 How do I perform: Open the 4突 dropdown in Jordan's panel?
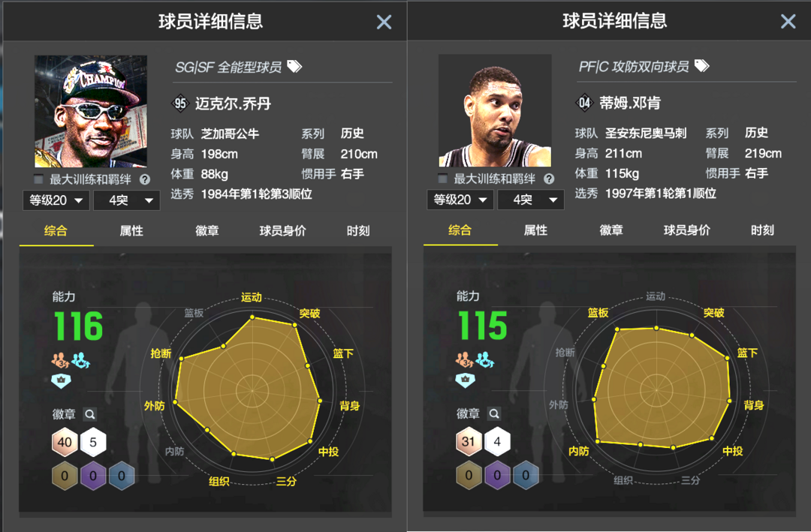126,200
